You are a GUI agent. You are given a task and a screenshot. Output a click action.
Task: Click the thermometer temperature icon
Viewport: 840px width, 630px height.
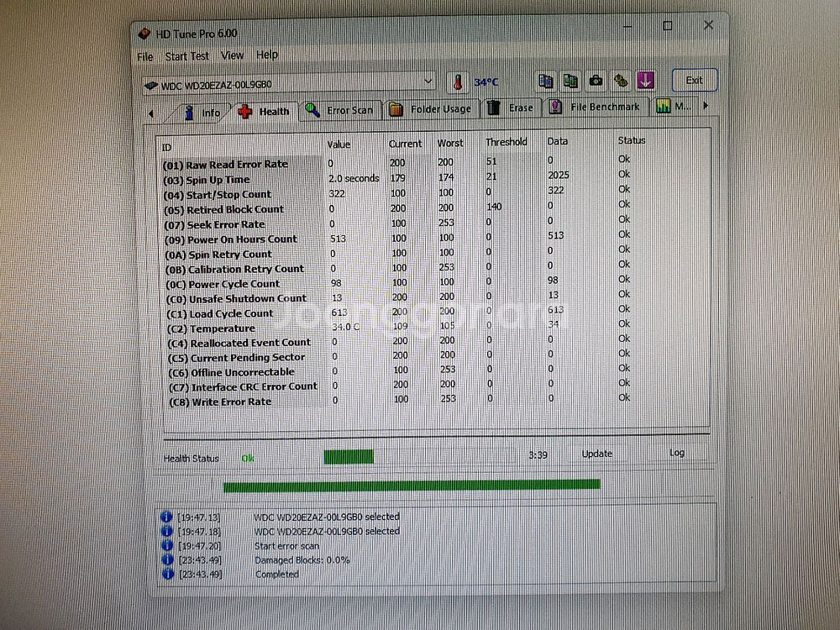coord(458,82)
